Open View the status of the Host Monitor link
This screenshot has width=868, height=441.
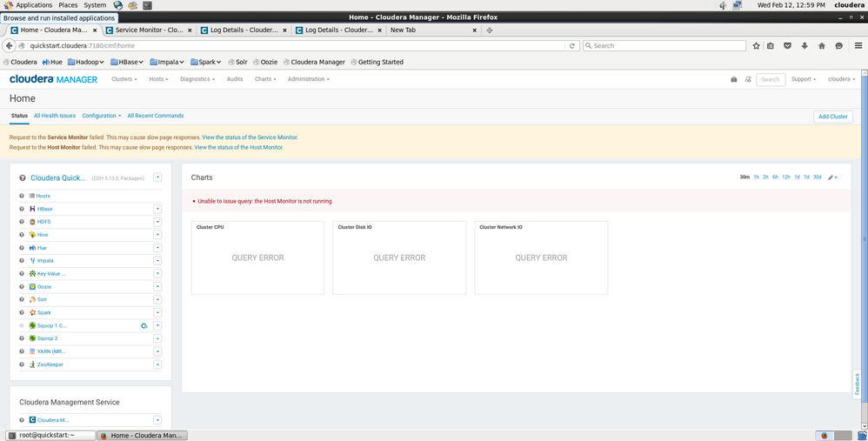coord(238,147)
